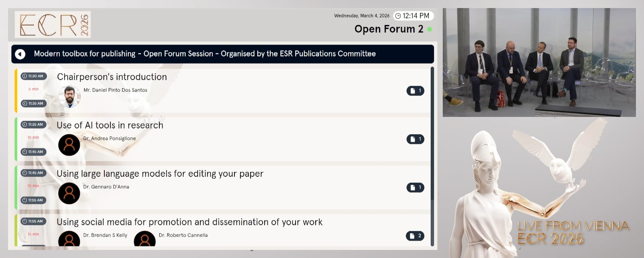This screenshot has width=644, height=258.
Task: Select speaker name Dr. Roberto Cannella
Action: pos(183,235)
